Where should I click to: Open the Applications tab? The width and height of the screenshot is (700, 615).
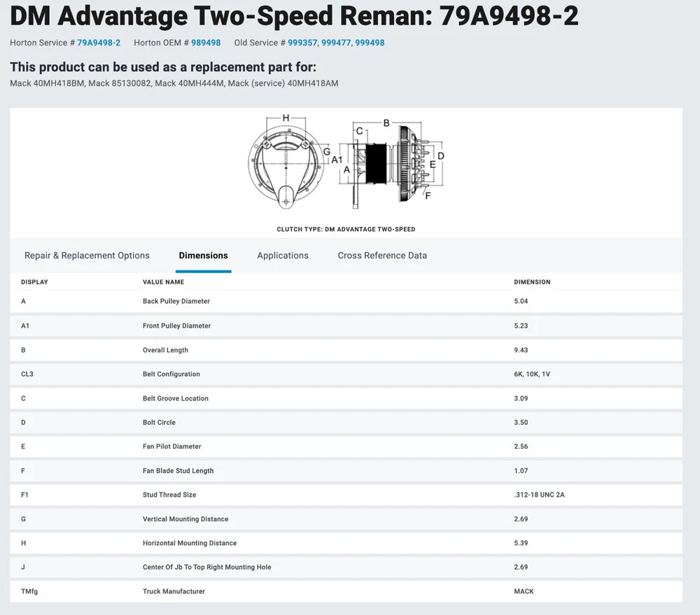pyautogui.click(x=283, y=256)
